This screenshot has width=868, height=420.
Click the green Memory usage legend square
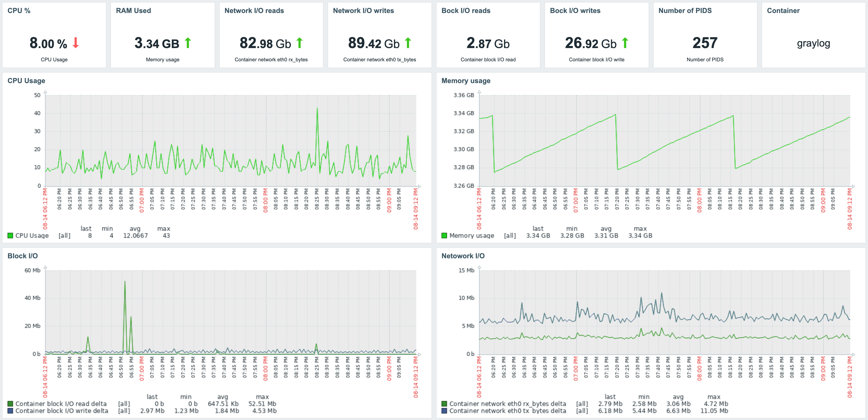click(444, 236)
